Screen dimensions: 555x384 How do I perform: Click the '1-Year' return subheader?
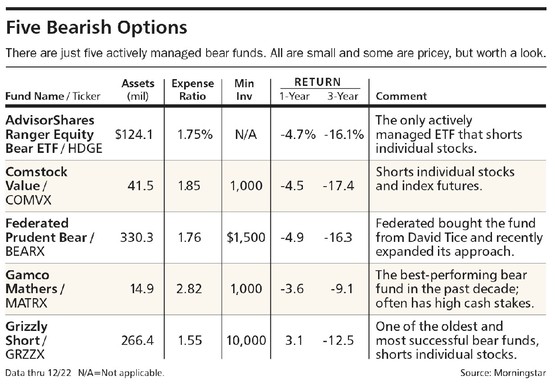point(294,96)
